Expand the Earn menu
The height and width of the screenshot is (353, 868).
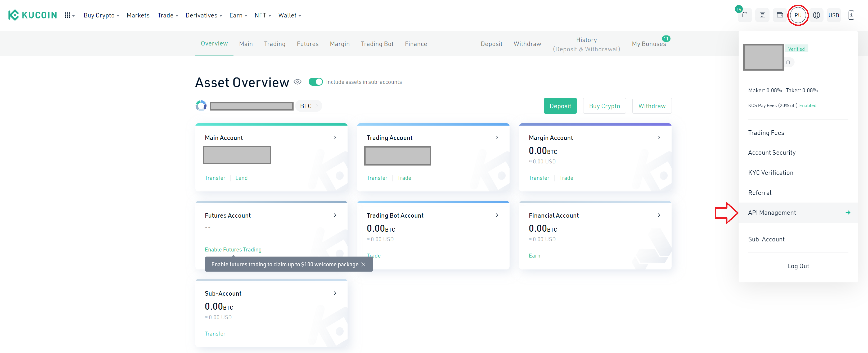pos(238,16)
